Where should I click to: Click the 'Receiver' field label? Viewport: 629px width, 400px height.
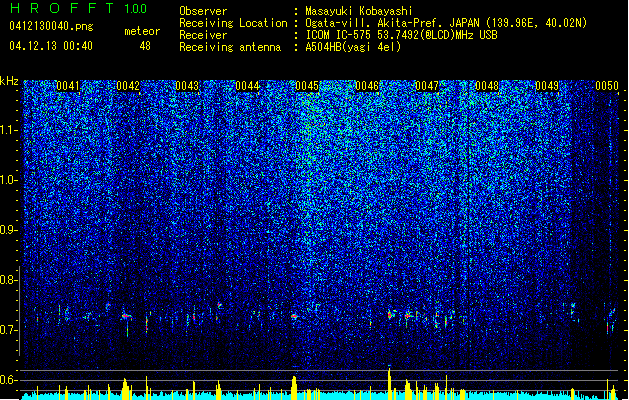pos(203,35)
